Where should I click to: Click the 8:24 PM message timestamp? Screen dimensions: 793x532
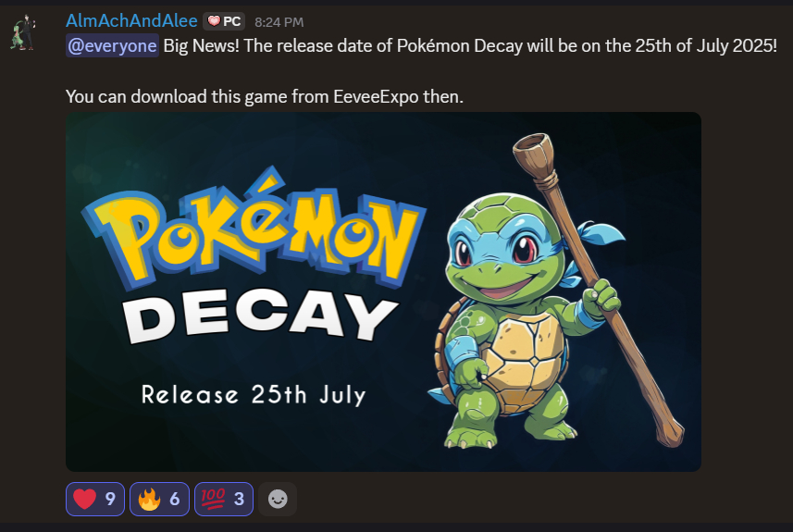(x=279, y=22)
